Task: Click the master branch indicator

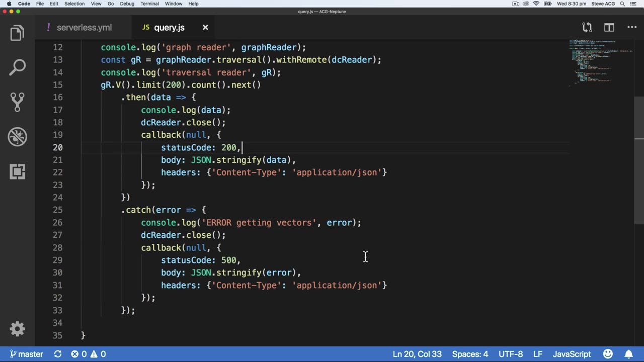Action: (x=26, y=354)
